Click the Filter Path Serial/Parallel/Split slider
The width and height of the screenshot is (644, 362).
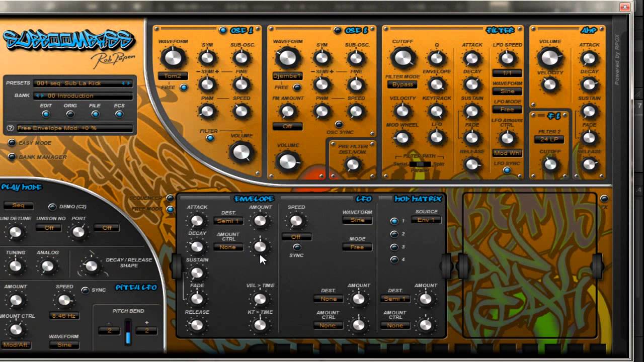click(420, 164)
